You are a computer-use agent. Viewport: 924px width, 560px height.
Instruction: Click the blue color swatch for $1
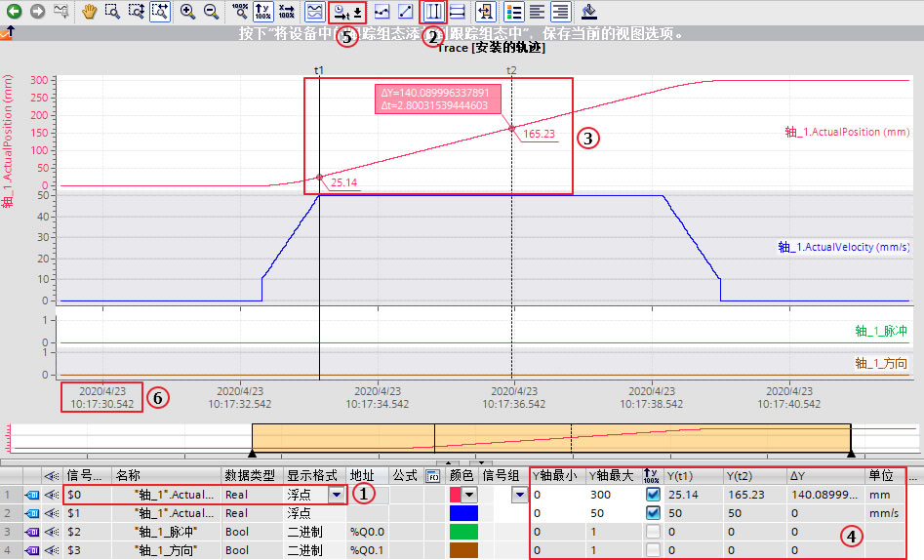(463, 513)
